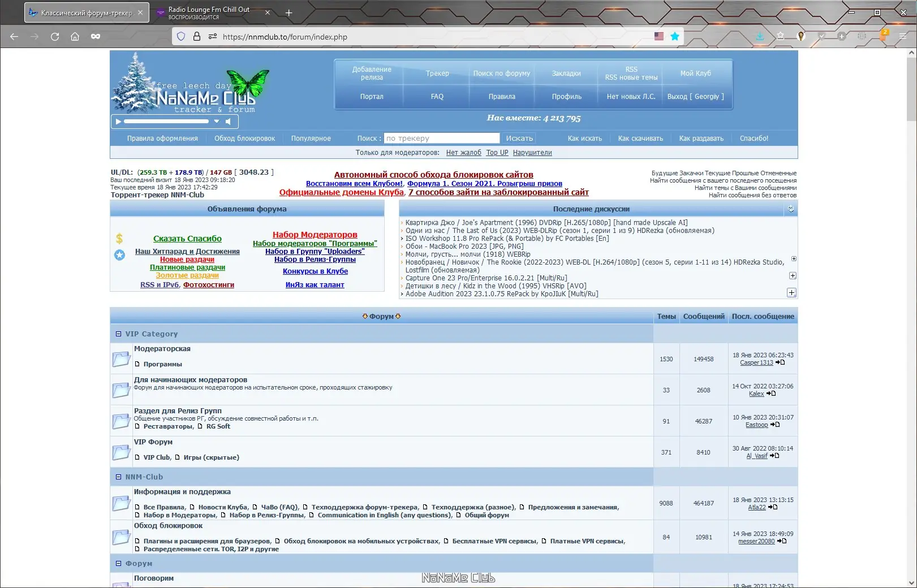Open the Firefox hamburger menu

point(903,36)
